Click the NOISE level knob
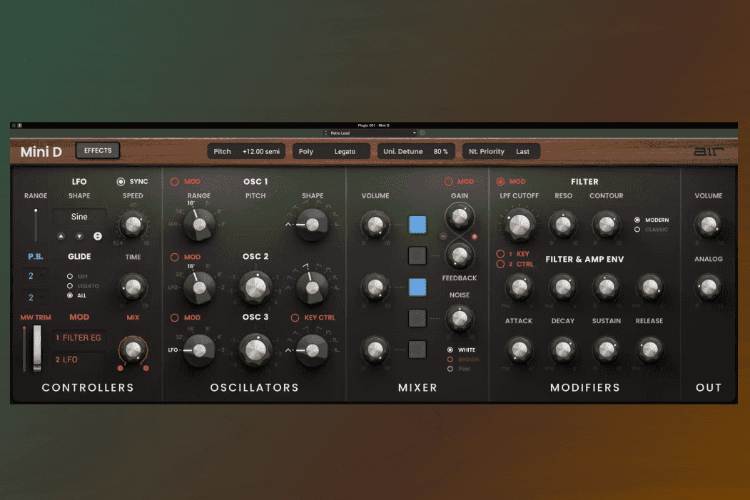Image resolution: width=750 pixels, height=500 pixels. coord(460,319)
